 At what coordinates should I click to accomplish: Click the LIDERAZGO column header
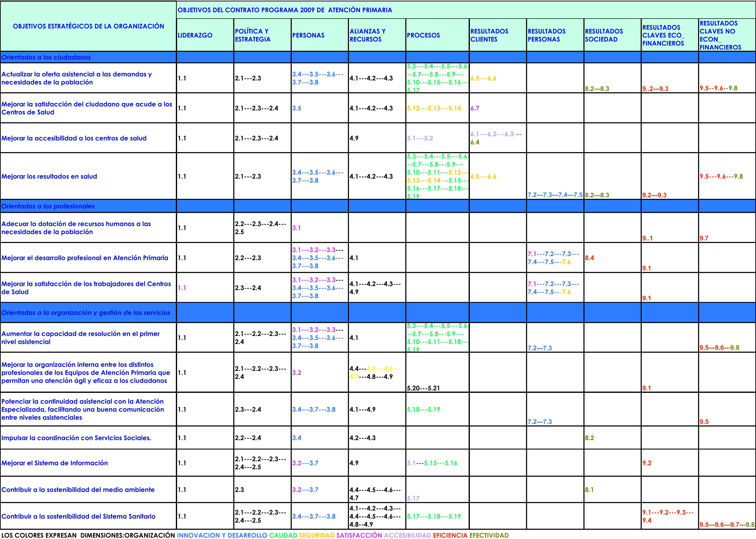click(195, 35)
